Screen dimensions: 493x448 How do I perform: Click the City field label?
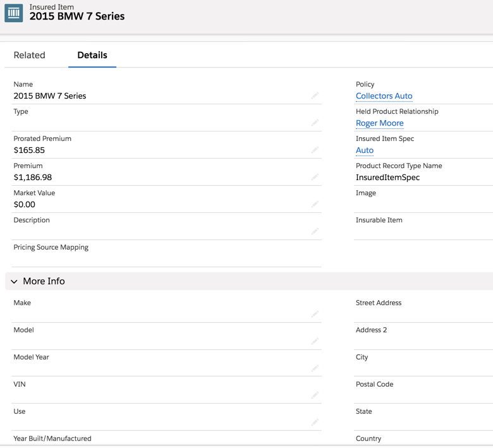(362, 357)
